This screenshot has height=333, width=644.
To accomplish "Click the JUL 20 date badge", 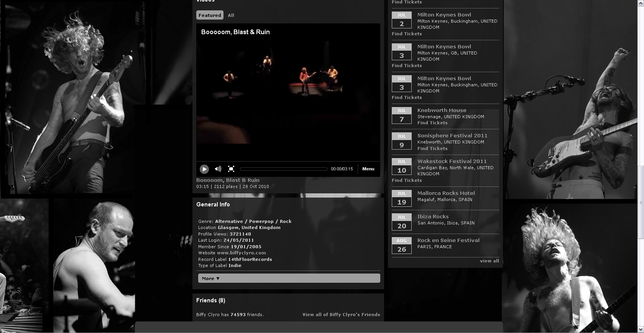I will [x=402, y=222].
